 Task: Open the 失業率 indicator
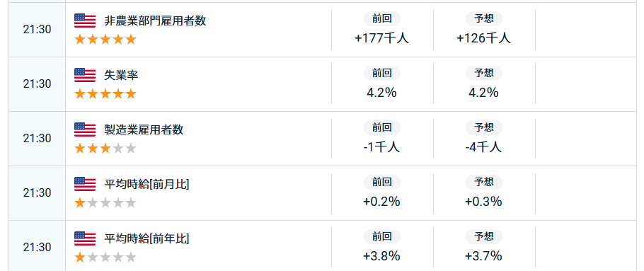[121, 75]
